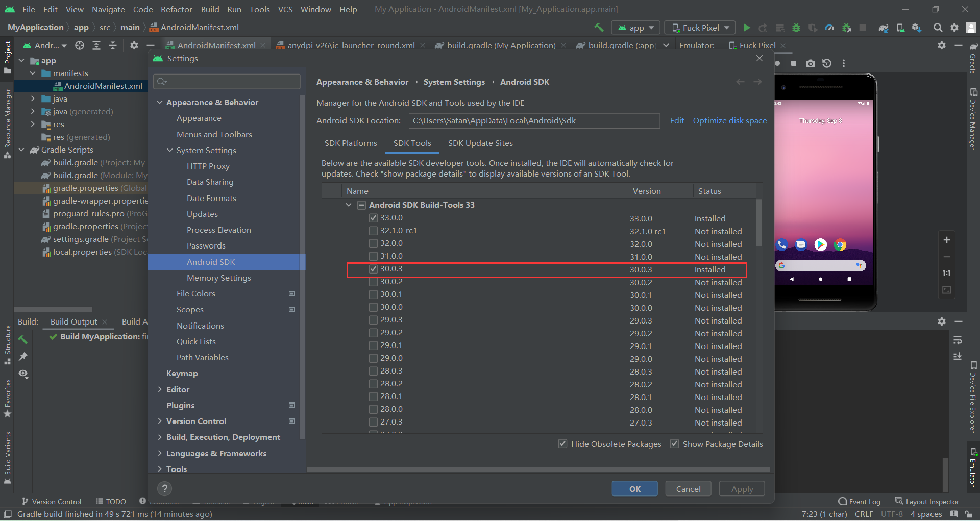Collapse Appearance & Behavior settings section
Screen dimensions: 980x521
[160, 102]
